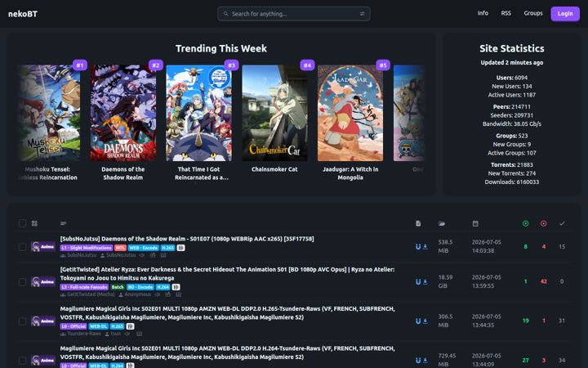588x368 pixels.
Task: Open Mushoku Tensei trending poster
Action: [x=50, y=113]
